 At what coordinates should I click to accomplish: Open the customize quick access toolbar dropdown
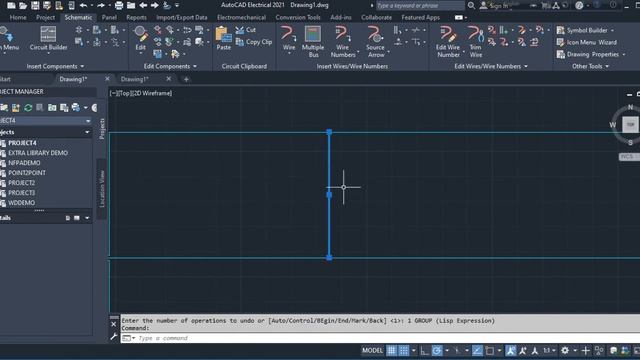177,6
